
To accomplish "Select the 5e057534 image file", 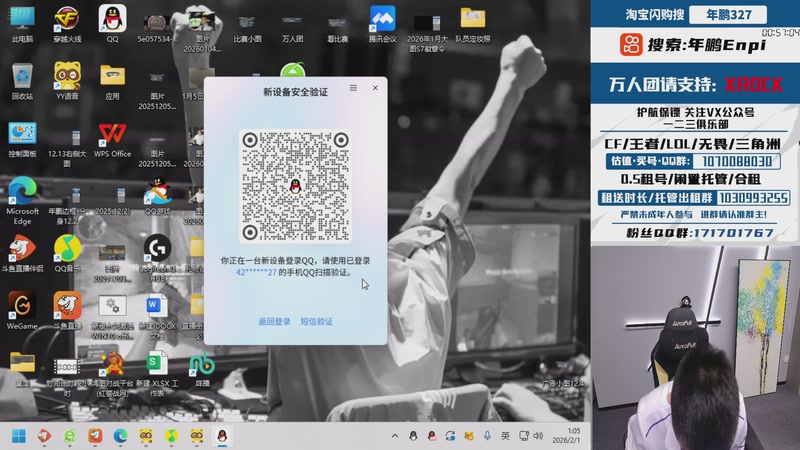I will coord(157,28).
